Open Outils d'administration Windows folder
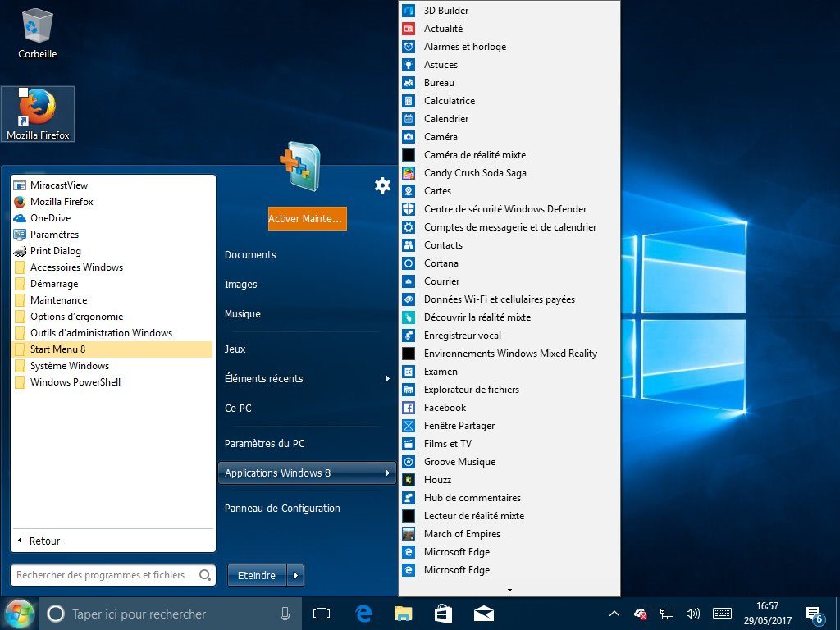Viewport: 840px width, 630px height. (x=112, y=333)
